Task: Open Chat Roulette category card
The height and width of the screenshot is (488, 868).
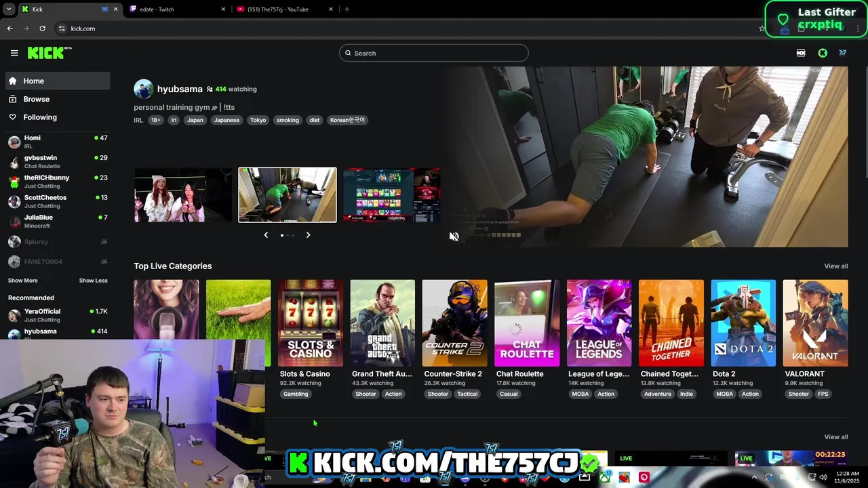Action: [527, 323]
